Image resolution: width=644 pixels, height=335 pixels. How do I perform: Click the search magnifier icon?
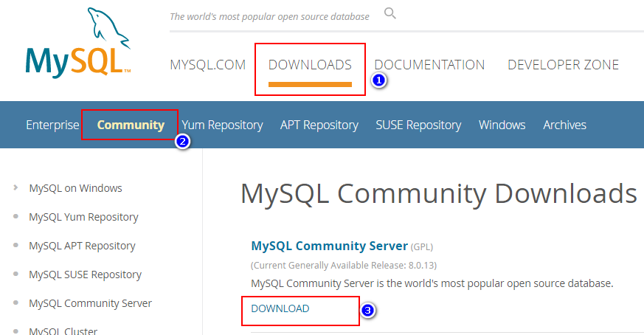tap(389, 13)
